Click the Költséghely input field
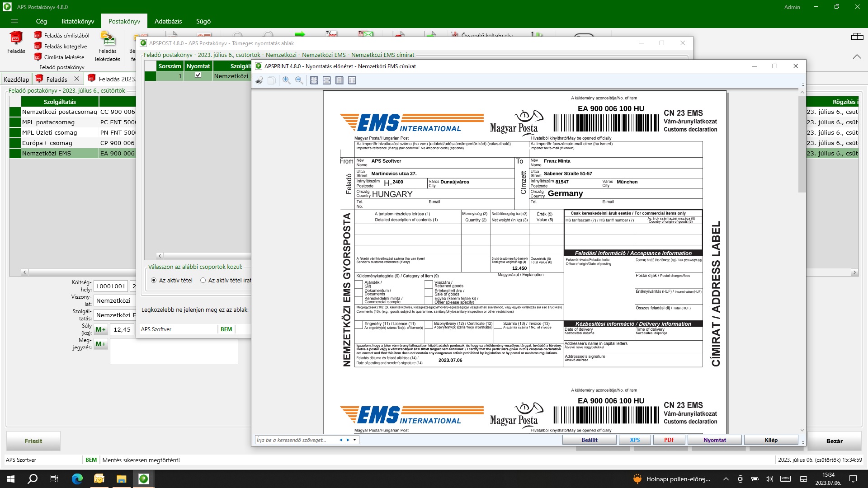This screenshot has height=488, width=868. 111,286
